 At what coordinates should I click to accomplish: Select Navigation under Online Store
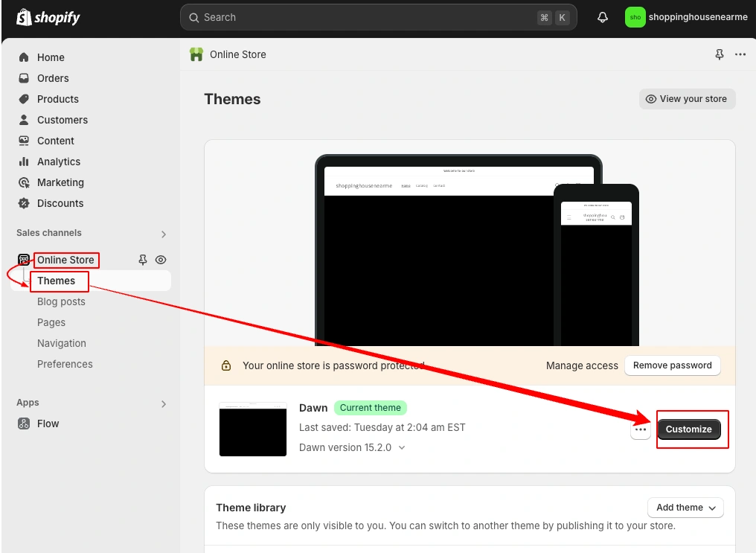point(62,343)
